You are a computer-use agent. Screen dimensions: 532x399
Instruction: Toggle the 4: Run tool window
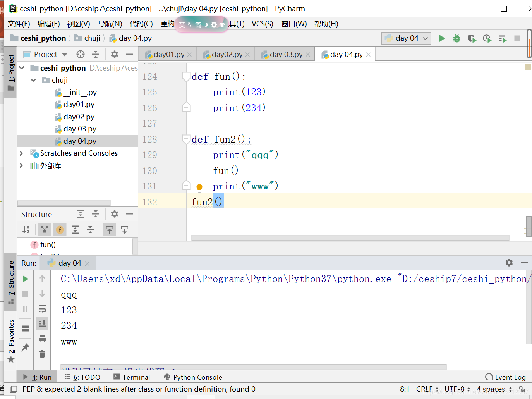tap(37, 377)
